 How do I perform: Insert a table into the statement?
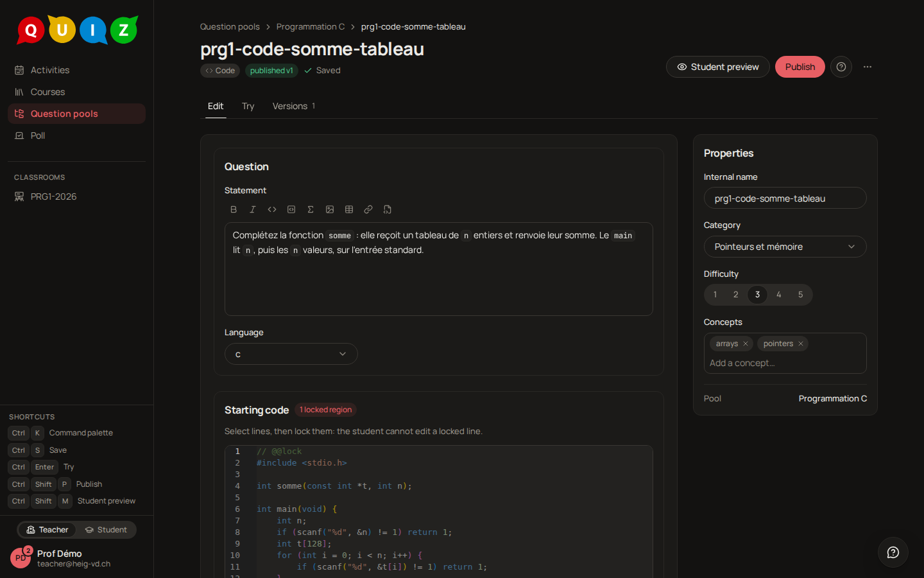[349, 209]
